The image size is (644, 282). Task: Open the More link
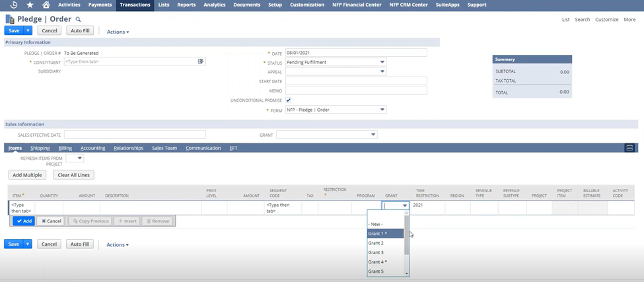click(x=629, y=20)
